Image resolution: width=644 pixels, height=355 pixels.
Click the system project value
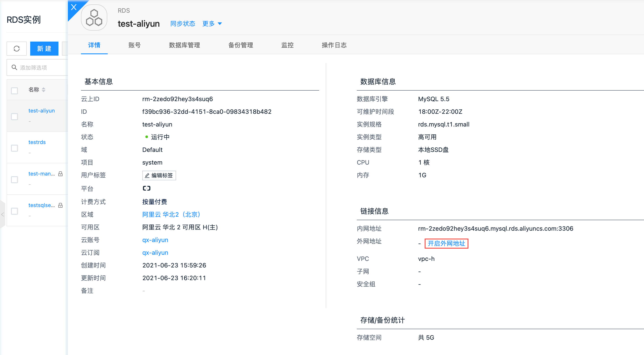click(152, 162)
